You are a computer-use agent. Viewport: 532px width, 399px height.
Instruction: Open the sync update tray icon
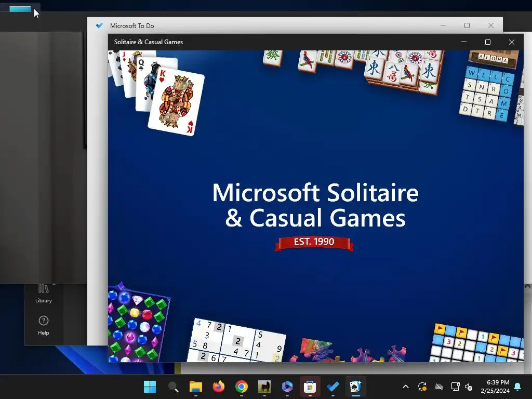click(422, 387)
